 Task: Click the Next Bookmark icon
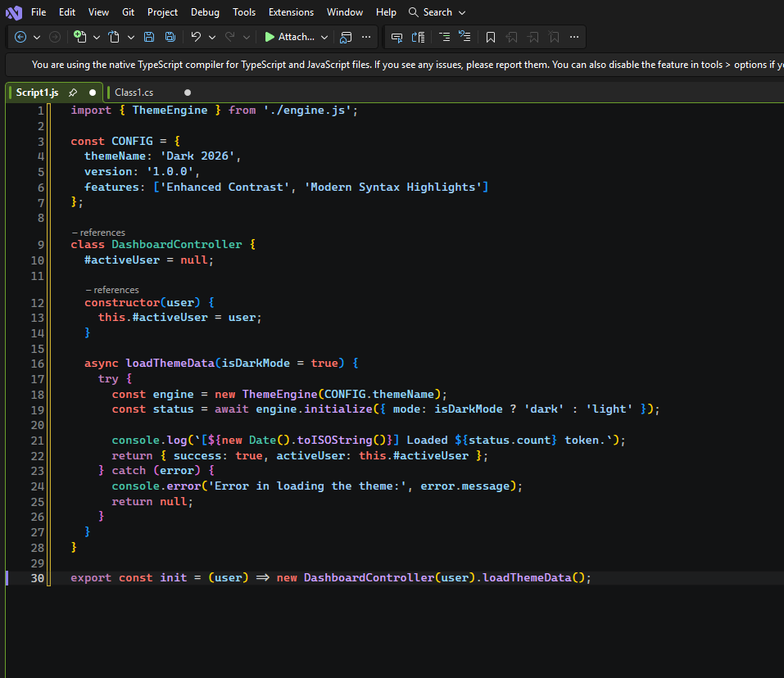click(x=533, y=38)
